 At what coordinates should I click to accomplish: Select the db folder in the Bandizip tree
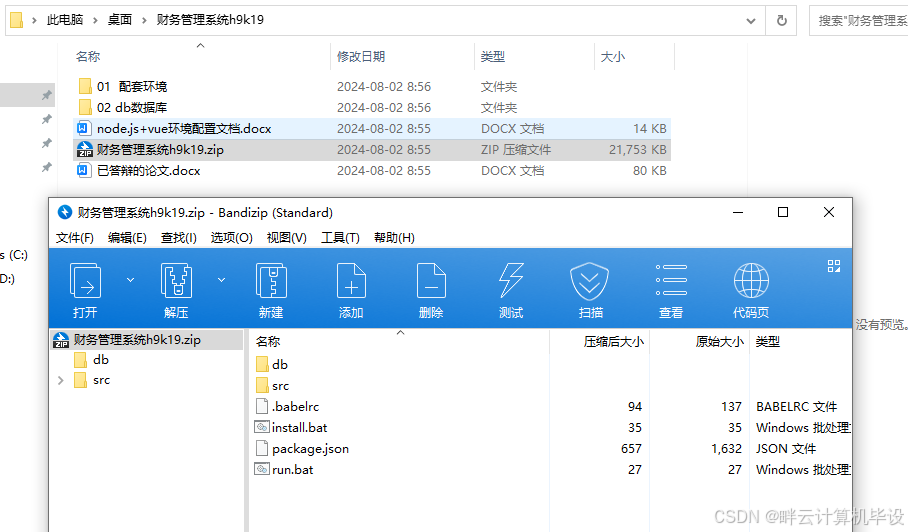pos(93,360)
